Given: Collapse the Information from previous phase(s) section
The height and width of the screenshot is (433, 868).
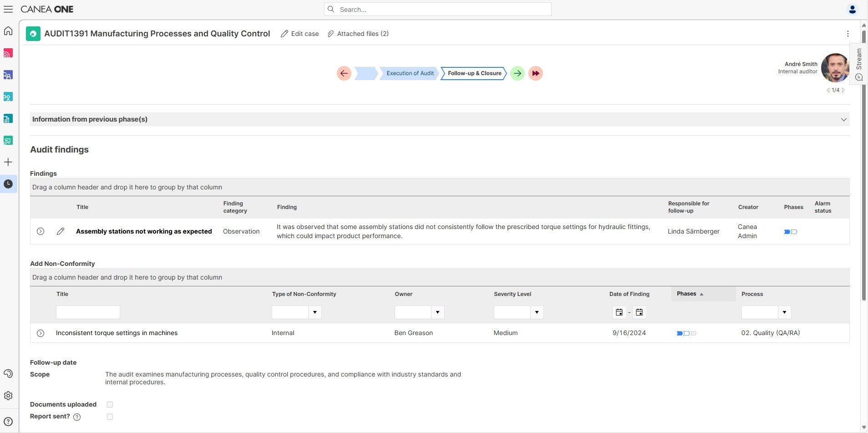Looking at the screenshot, I should [843, 119].
